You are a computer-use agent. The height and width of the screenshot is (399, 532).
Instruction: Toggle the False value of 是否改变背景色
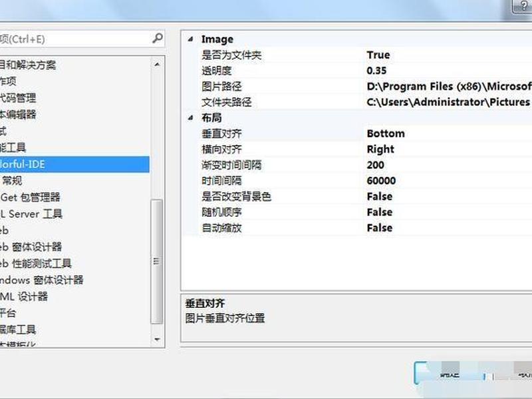[x=380, y=196]
